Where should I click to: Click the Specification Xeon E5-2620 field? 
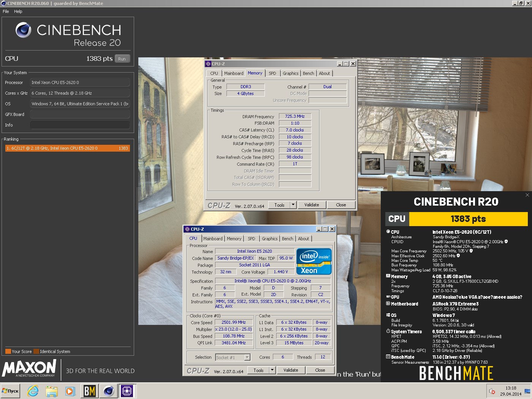click(x=272, y=281)
